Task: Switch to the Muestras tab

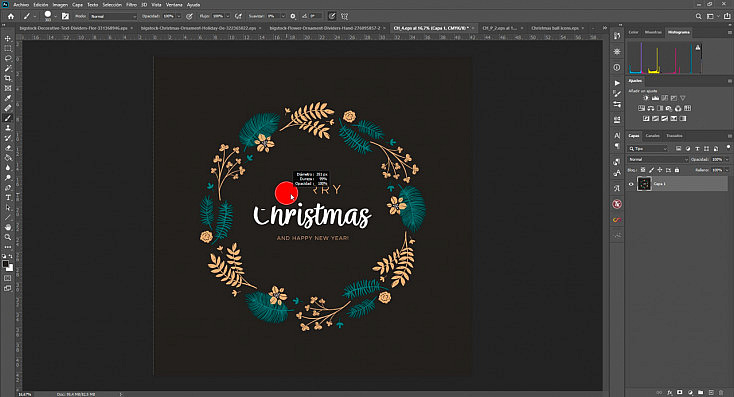Action: tap(653, 32)
